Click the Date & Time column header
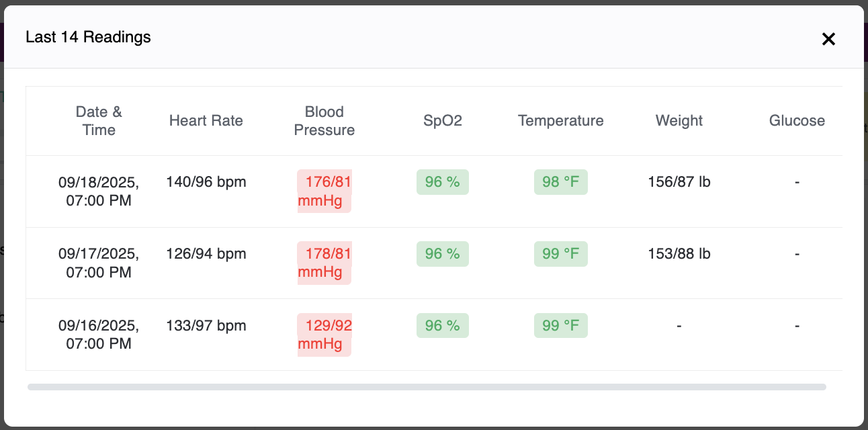 point(99,121)
